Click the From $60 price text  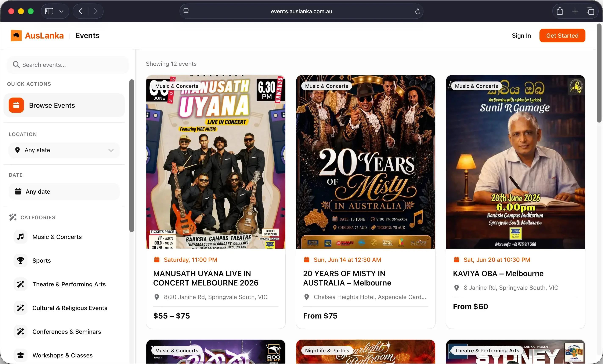click(x=470, y=306)
